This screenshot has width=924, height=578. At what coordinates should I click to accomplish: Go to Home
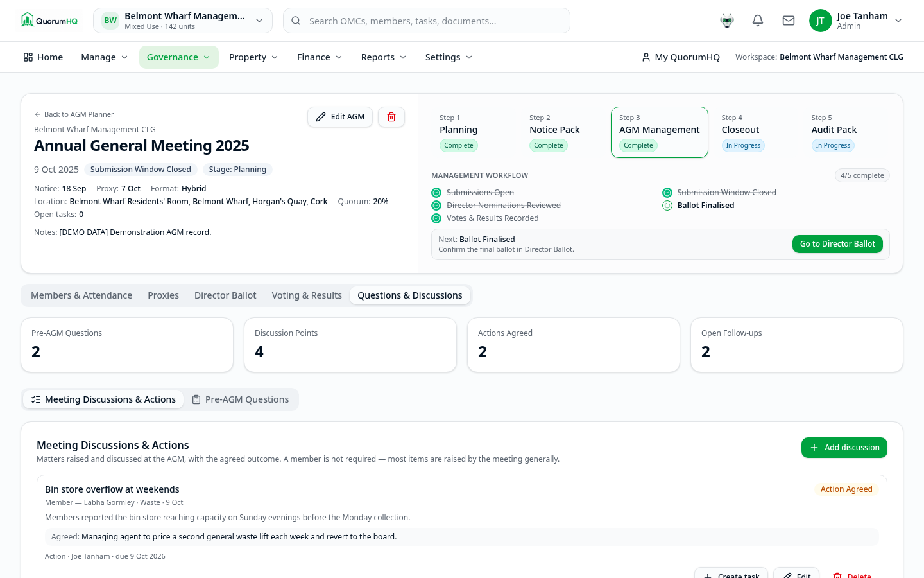coord(43,57)
